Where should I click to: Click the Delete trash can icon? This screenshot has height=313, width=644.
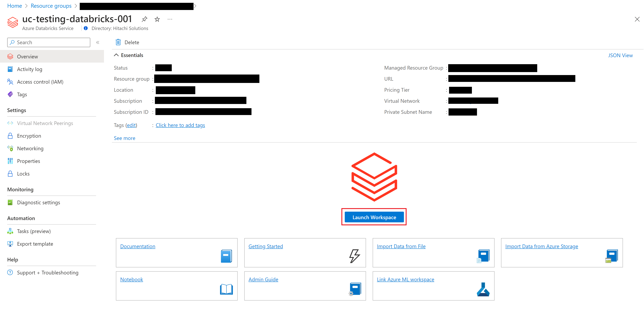118,42
